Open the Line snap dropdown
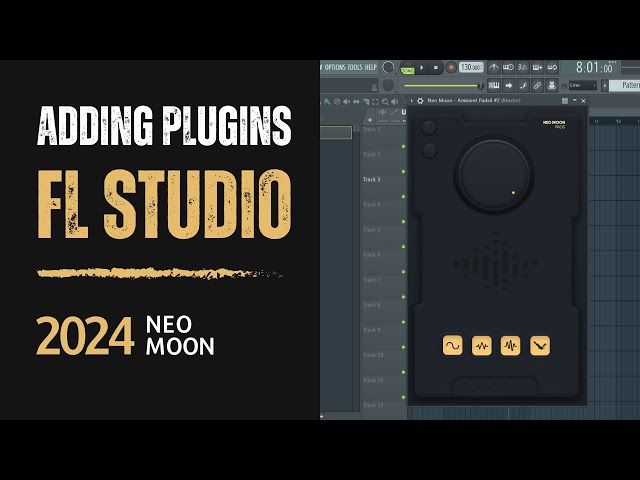The width and height of the screenshot is (640, 480). coord(583,85)
